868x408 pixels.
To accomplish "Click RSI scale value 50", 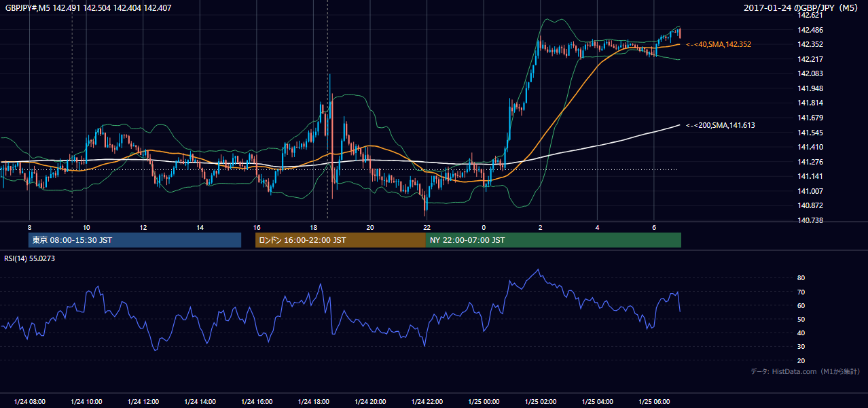I will (801, 320).
